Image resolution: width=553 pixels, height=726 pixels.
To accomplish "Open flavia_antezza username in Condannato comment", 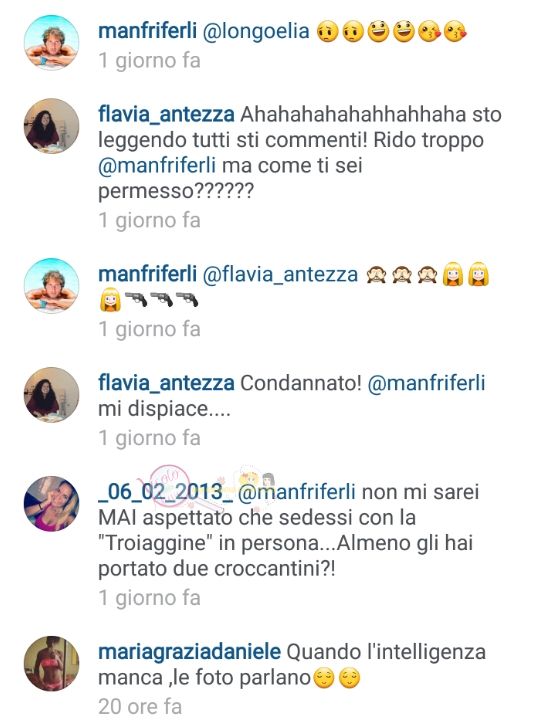I will [x=166, y=383].
